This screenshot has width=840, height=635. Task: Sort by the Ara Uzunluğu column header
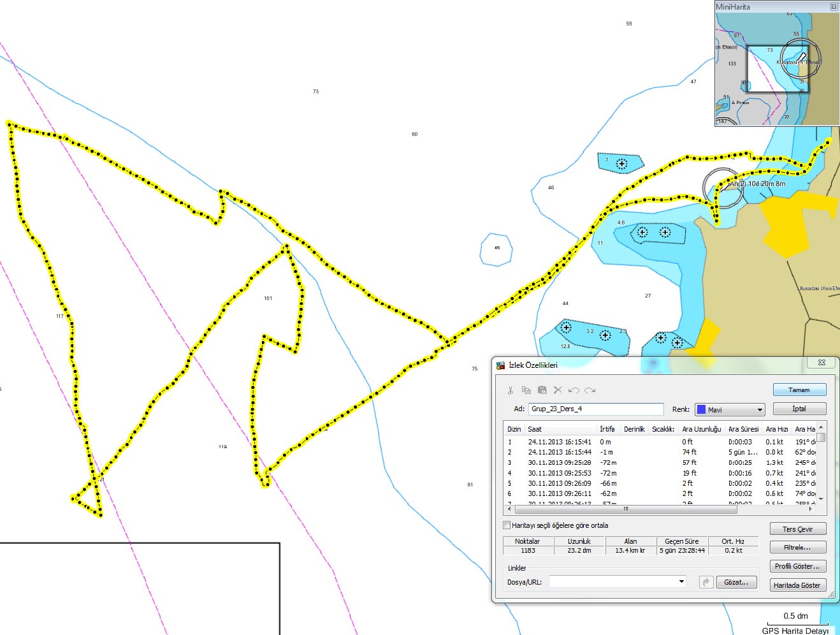702,429
